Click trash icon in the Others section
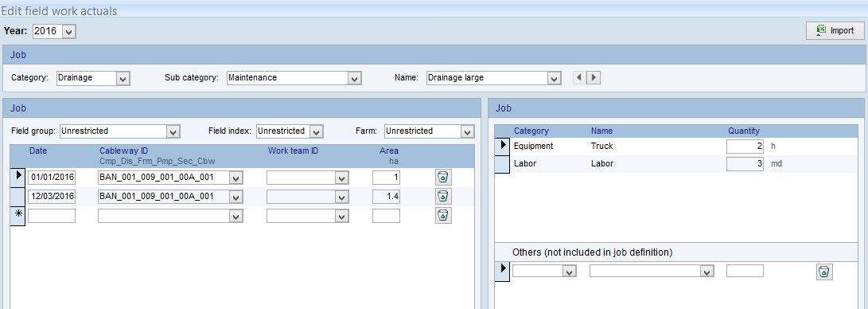The height and width of the screenshot is (309, 868). 824,272
